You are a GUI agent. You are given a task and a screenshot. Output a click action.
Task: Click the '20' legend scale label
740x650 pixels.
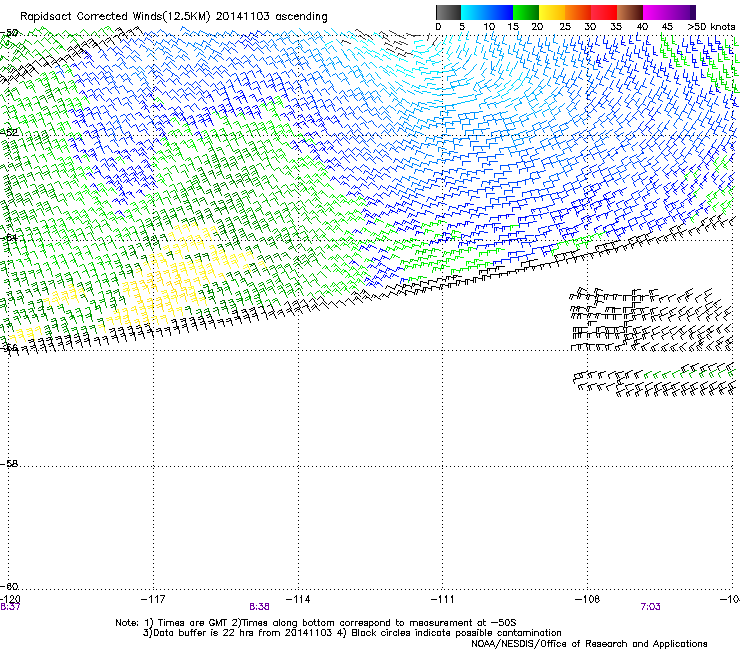click(537, 27)
